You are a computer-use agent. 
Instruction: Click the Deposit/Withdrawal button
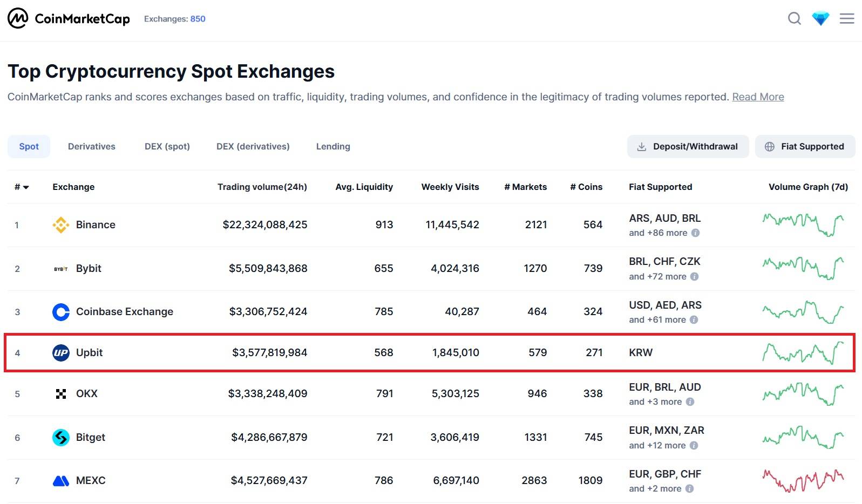[x=688, y=147]
